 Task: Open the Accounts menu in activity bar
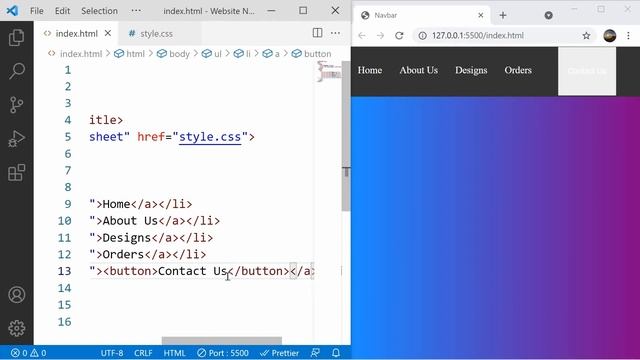17,295
